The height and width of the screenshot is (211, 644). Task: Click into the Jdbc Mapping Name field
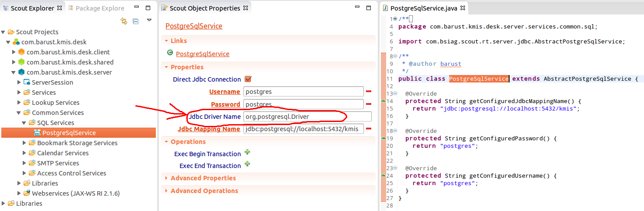(304, 129)
